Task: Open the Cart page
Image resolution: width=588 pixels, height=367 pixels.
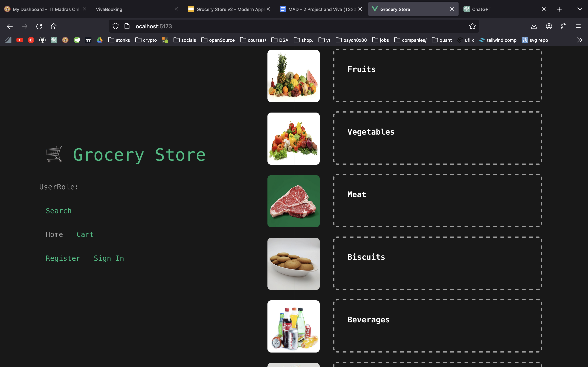Action: point(85,234)
